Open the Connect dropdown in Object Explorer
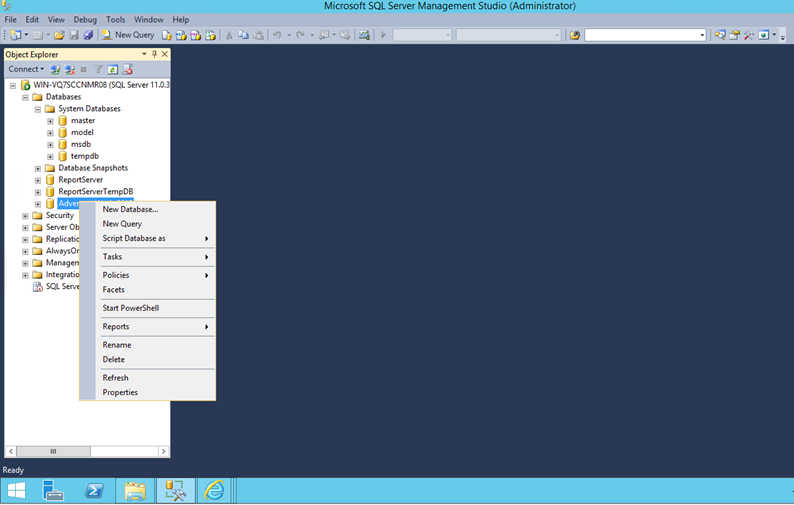 (26, 70)
